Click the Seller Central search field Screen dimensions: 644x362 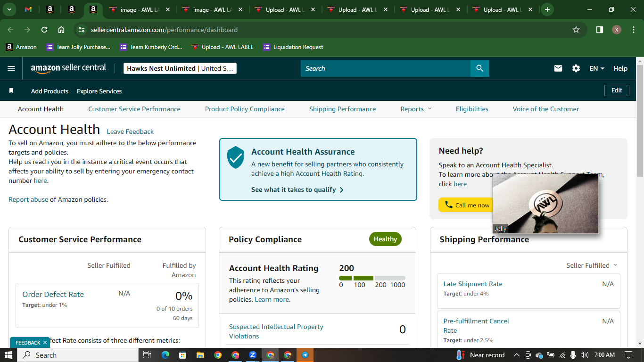[x=386, y=68]
